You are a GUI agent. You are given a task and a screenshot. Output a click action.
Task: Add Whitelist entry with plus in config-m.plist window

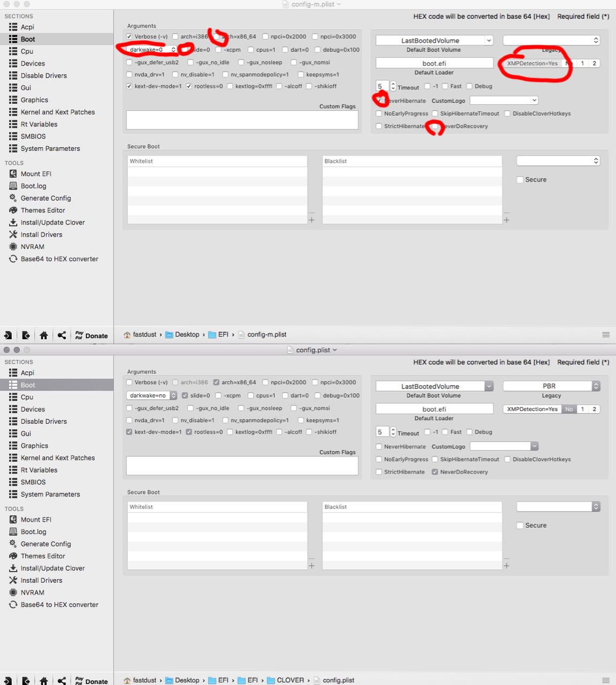(311, 220)
